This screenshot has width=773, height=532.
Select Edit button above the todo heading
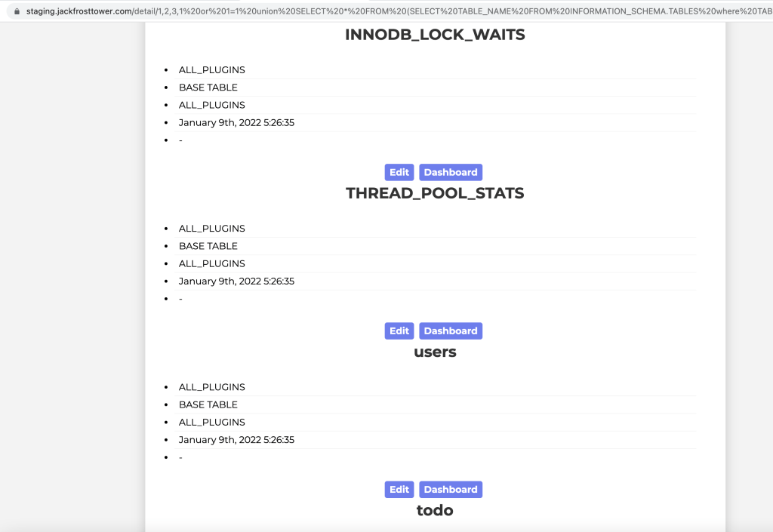(399, 489)
